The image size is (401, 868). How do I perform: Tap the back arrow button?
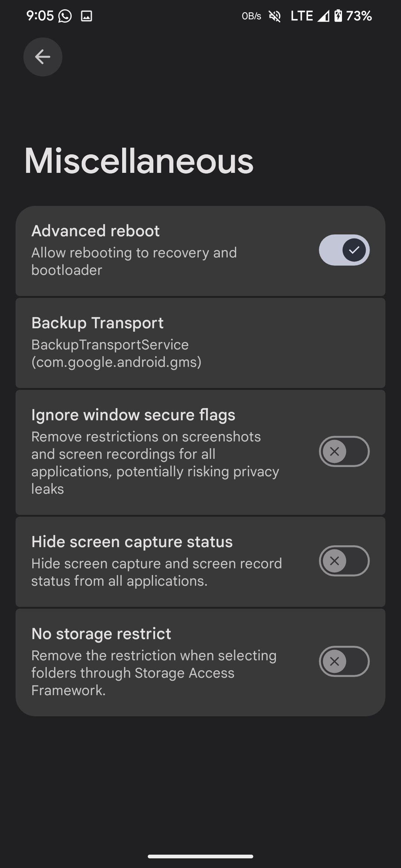click(43, 57)
